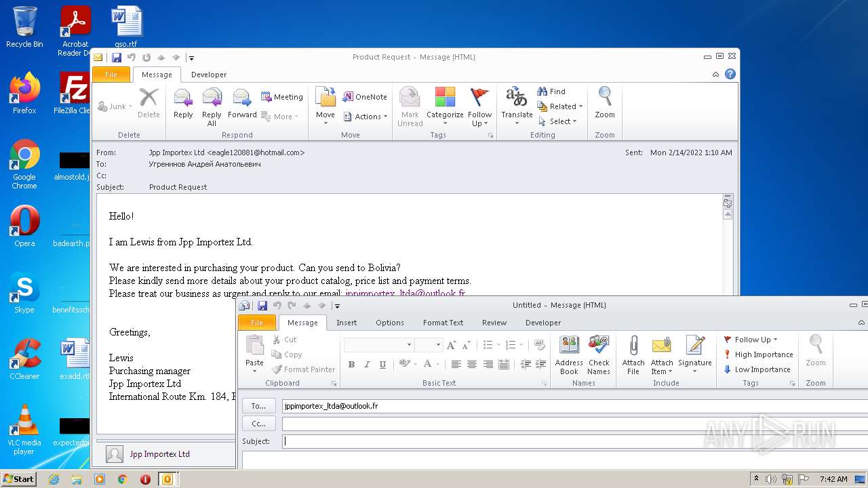Switch to the Options tab

tap(390, 323)
